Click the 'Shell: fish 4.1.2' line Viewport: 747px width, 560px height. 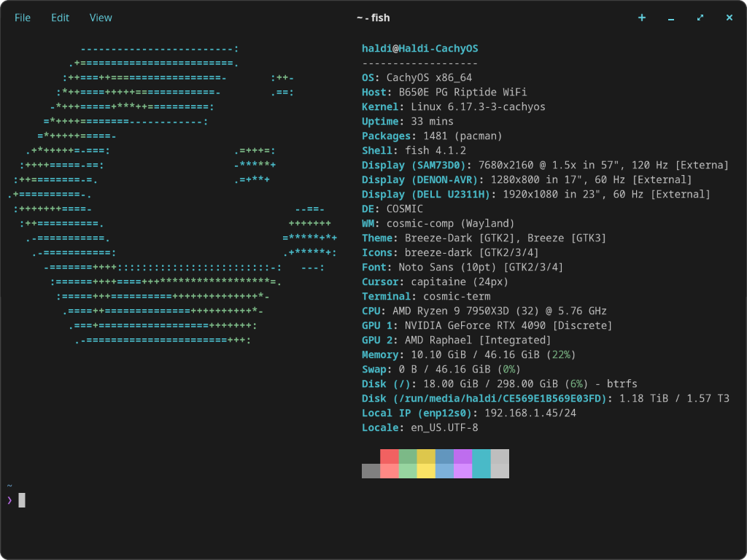tap(414, 150)
